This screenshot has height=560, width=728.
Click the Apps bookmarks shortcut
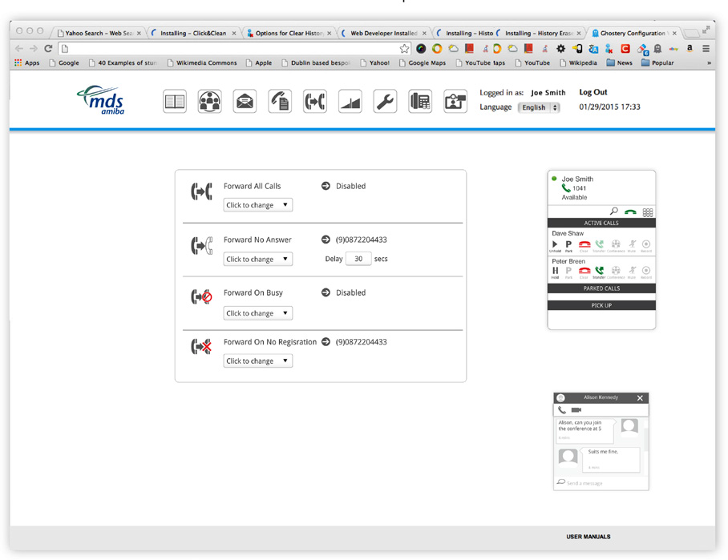pyautogui.click(x=27, y=62)
